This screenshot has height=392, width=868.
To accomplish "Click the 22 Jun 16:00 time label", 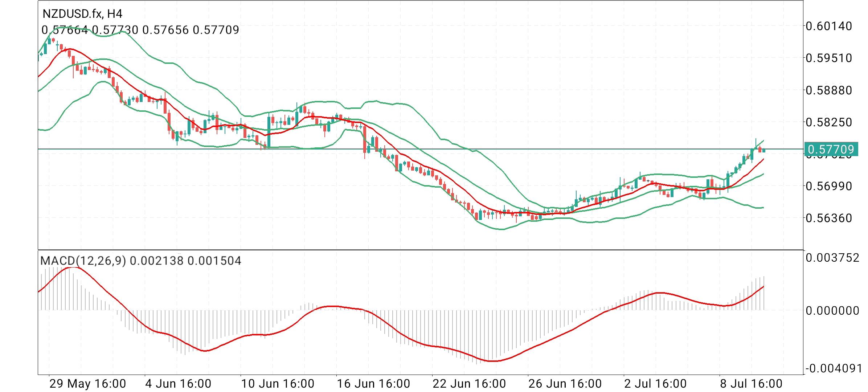I will point(469,384).
